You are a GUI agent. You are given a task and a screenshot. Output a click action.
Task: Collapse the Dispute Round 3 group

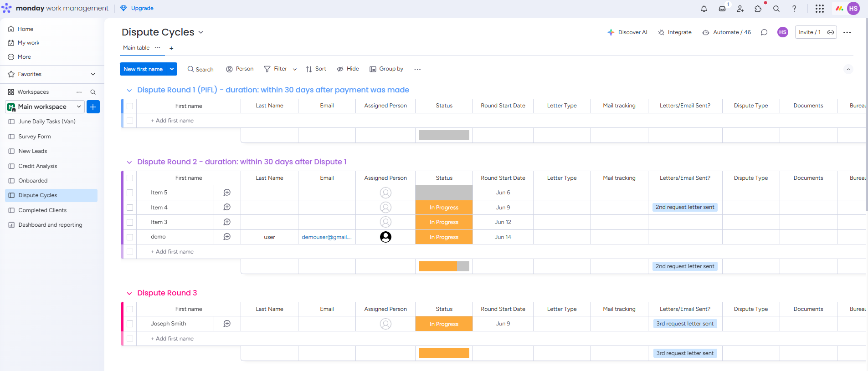point(129,293)
